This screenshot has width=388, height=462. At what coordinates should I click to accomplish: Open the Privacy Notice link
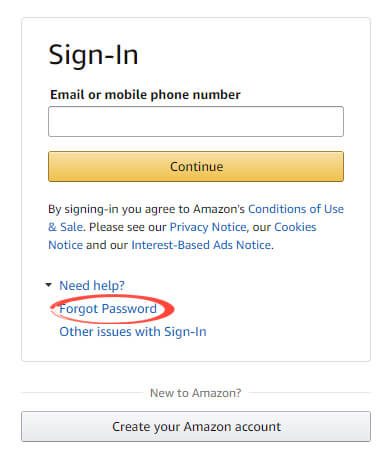(x=208, y=227)
